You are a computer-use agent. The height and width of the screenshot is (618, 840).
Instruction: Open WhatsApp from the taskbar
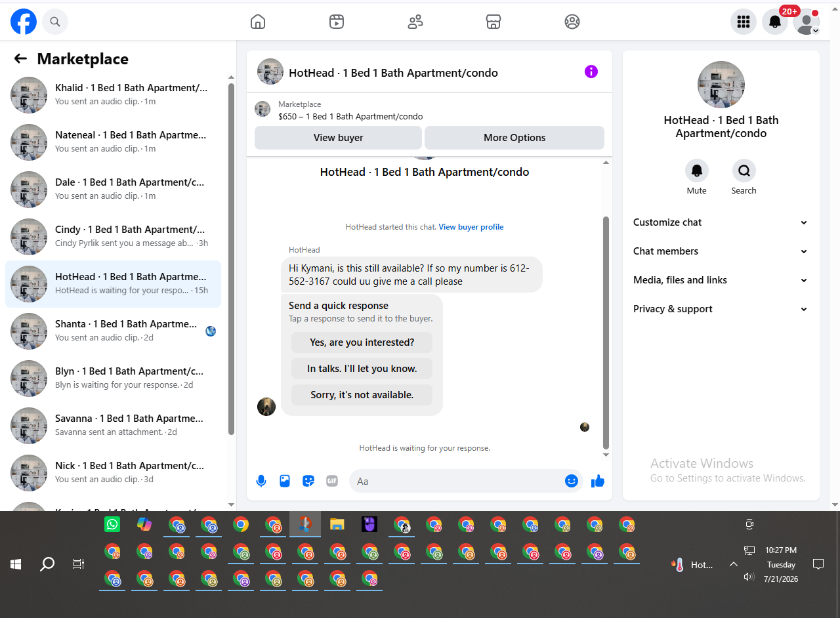coord(112,524)
